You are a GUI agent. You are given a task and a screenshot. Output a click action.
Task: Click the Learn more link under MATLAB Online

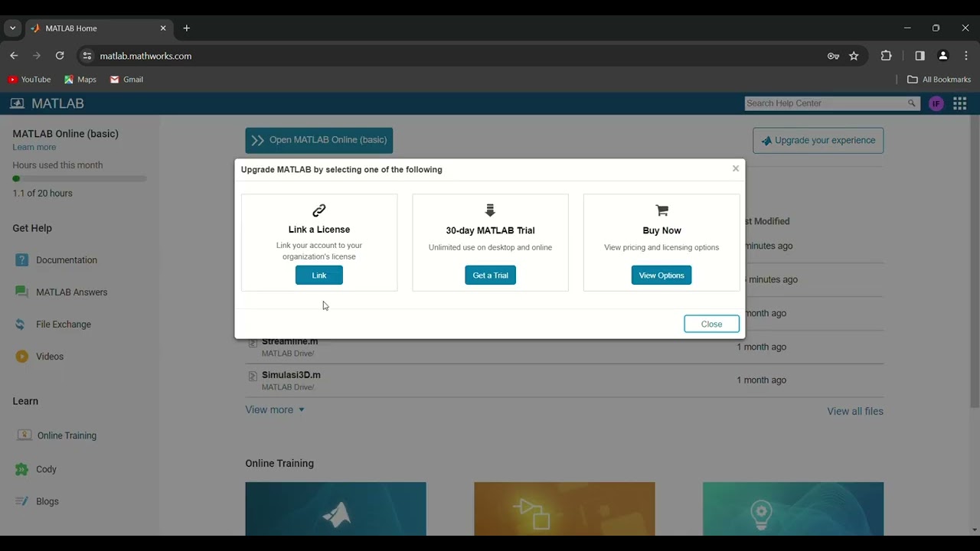34,147
